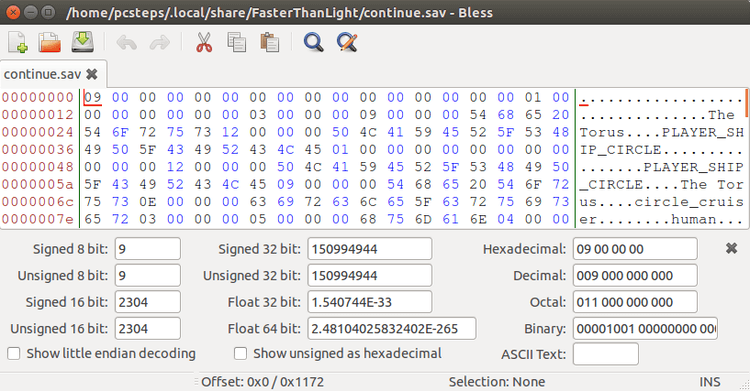Paste with the clipboard icon
The width and height of the screenshot is (750, 391).
[270, 42]
